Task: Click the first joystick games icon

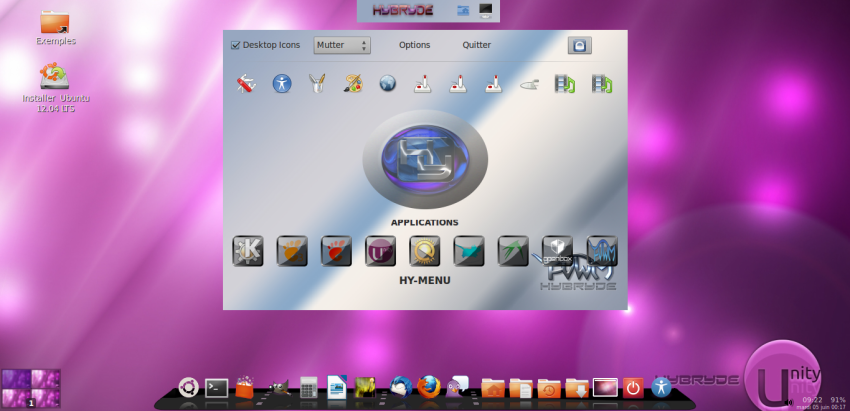Action: [423, 84]
